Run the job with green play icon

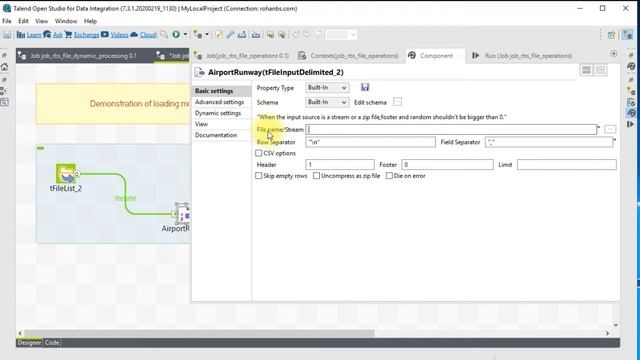tap(176, 35)
